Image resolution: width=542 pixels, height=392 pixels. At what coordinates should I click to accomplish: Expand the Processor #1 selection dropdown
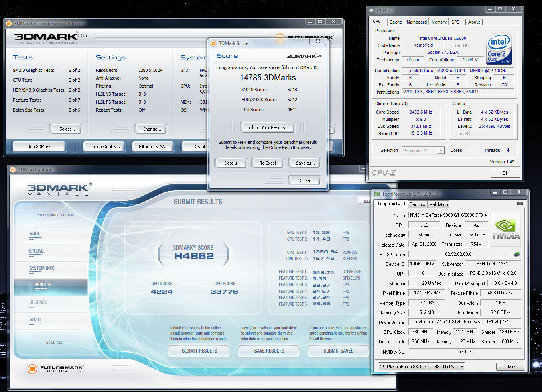click(x=441, y=151)
